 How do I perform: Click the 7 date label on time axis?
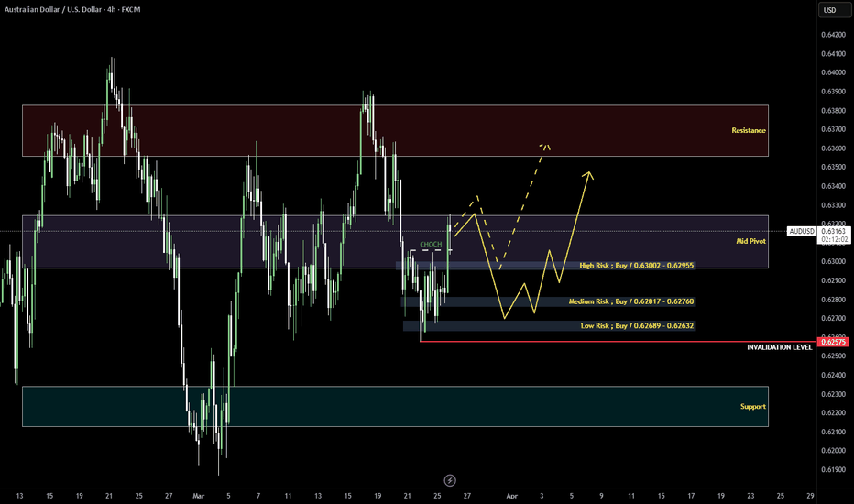tap(258, 496)
